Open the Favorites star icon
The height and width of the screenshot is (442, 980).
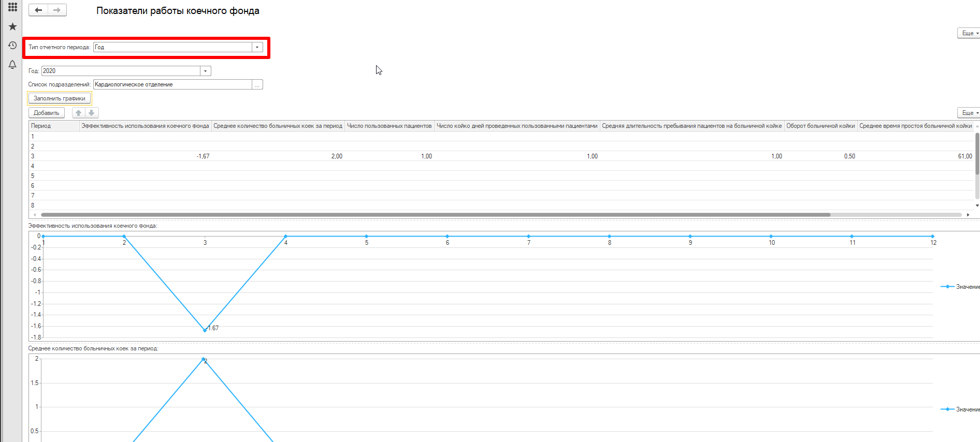coord(12,26)
